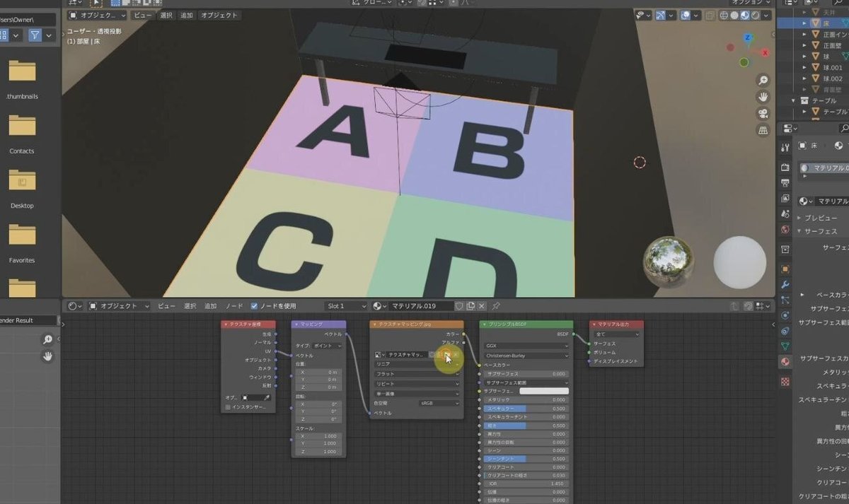Switch to wireframe viewport shading
Viewport: 849px width, 504px height.
[x=724, y=15]
